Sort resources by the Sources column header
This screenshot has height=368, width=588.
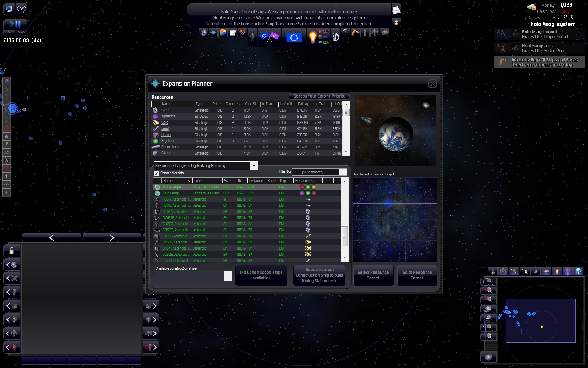pos(233,104)
